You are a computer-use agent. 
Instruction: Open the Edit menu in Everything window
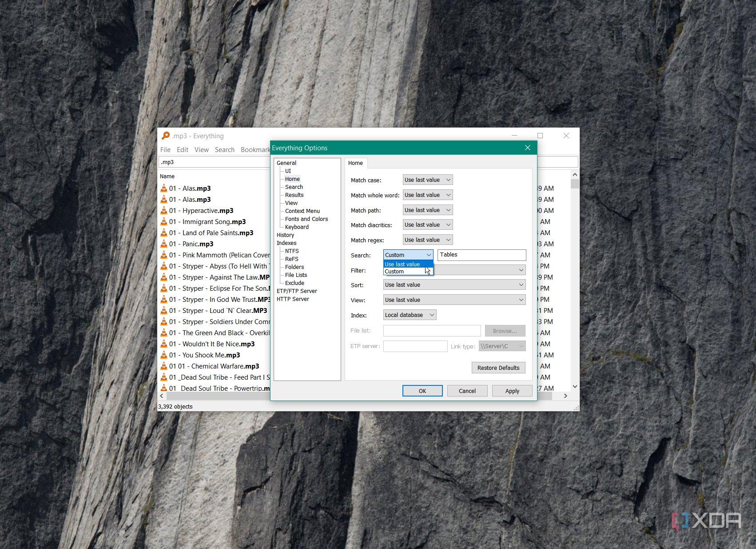[183, 150]
